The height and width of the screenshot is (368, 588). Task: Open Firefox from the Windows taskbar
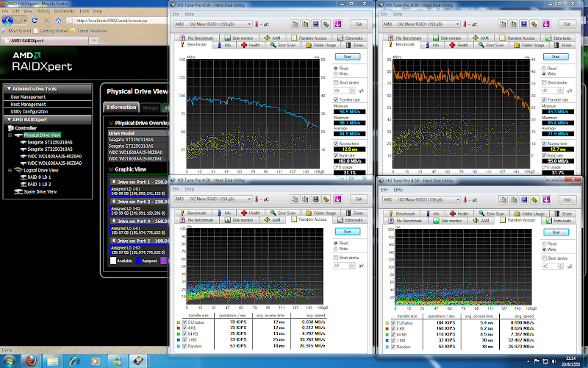tap(30, 361)
